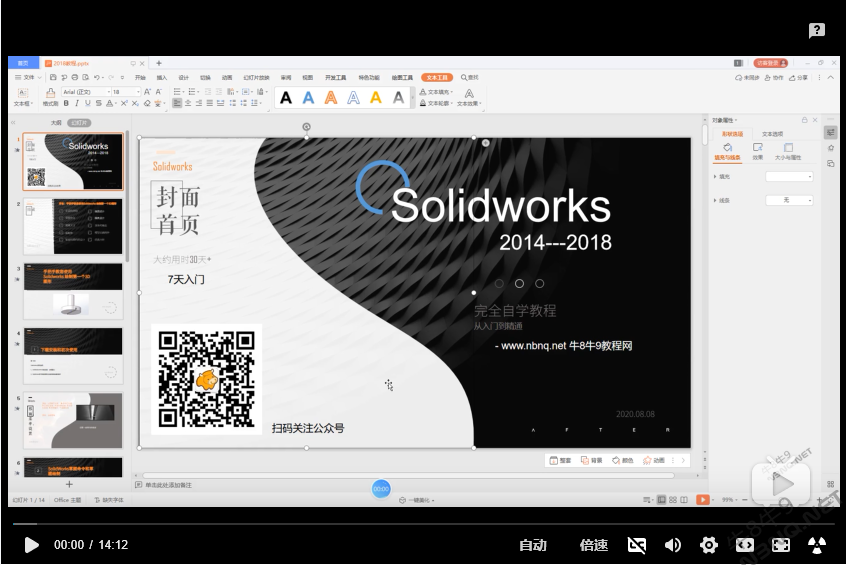This screenshot has height=565, width=846.
Task: Open the 文本效果 text effects menu
Action: coord(469,98)
